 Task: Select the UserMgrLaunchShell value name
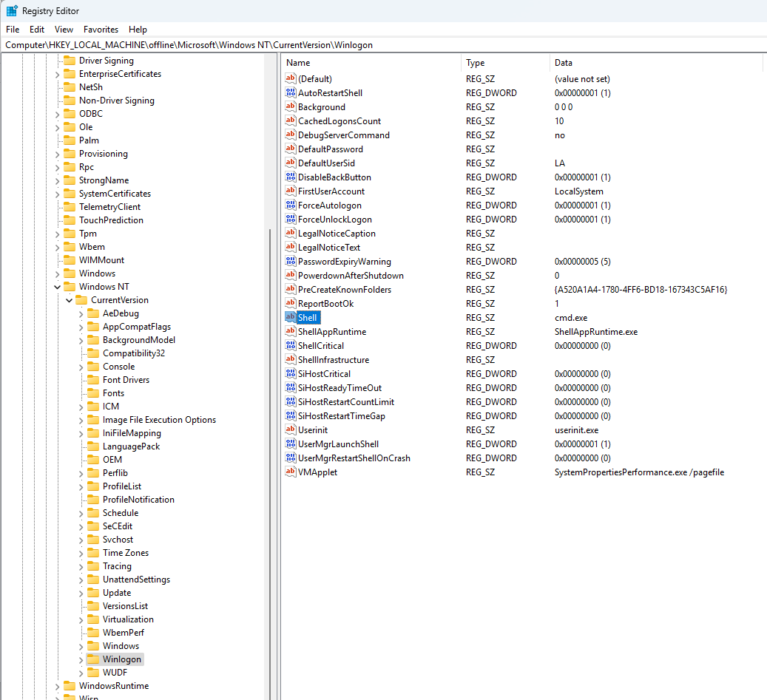click(338, 444)
